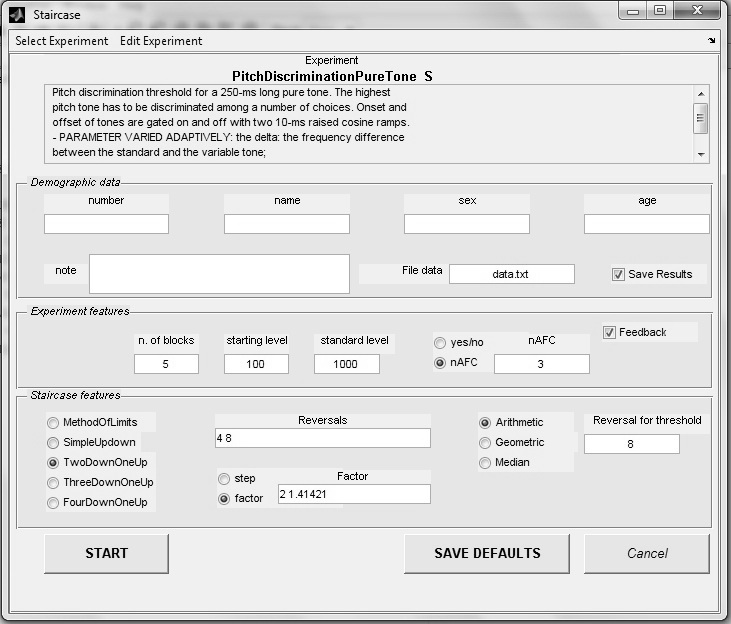
Task: Toggle the Save Results checkbox
Action: pos(618,275)
